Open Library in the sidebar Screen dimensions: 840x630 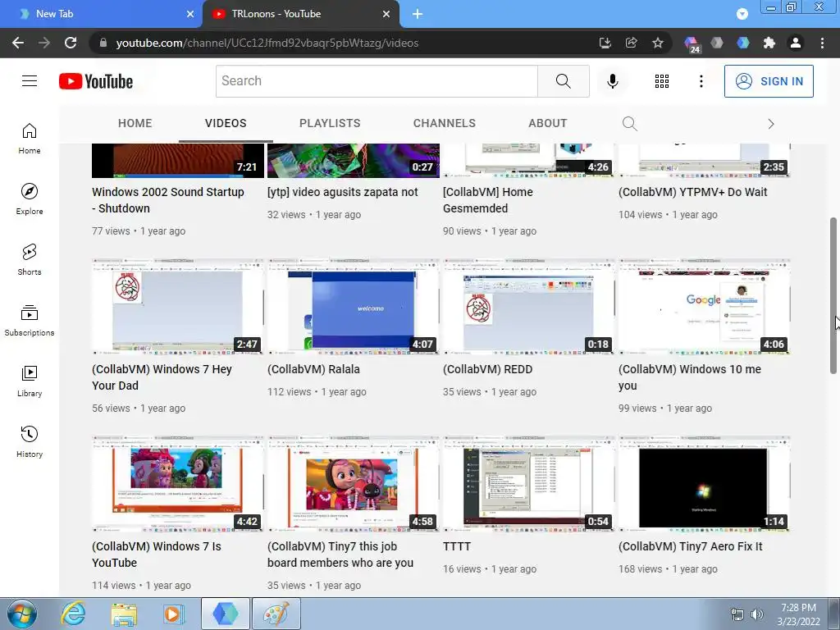[30, 381]
